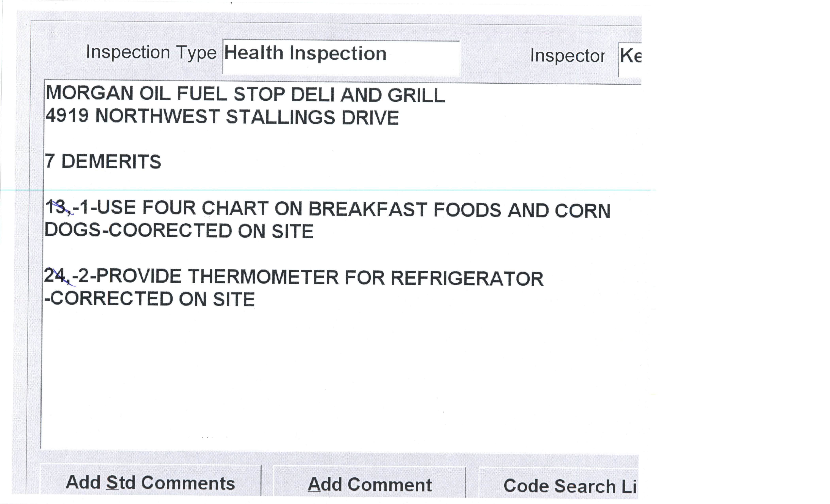Click the crossed-out number 13
Viewport: 830px width, 504px height.
[56, 207]
